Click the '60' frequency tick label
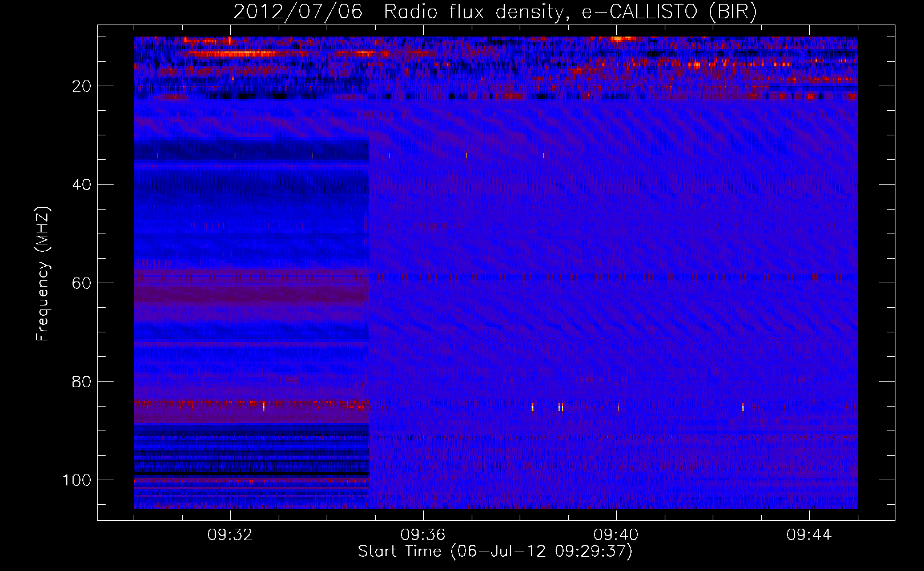This screenshot has width=924, height=571. point(82,283)
